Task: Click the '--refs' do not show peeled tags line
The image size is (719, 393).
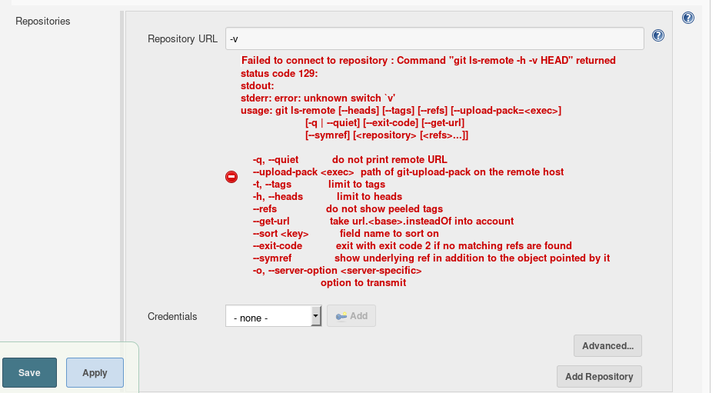Action: (348, 209)
